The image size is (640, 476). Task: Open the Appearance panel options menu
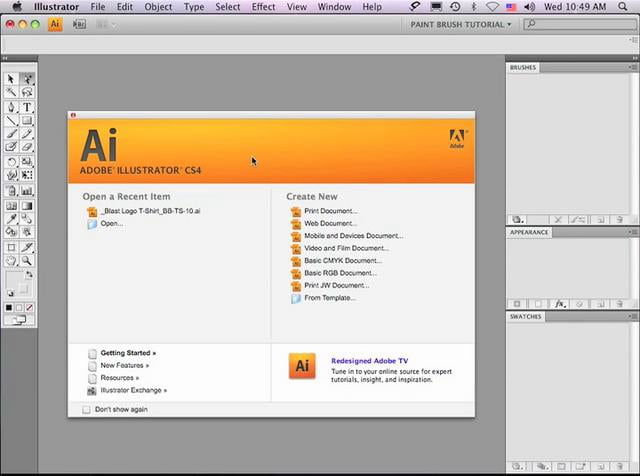633,232
